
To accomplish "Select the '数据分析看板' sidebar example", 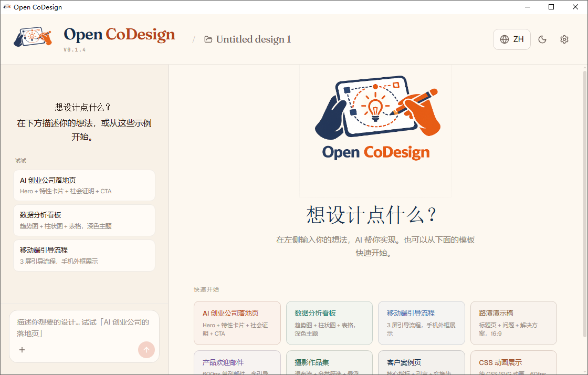I will click(x=84, y=220).
